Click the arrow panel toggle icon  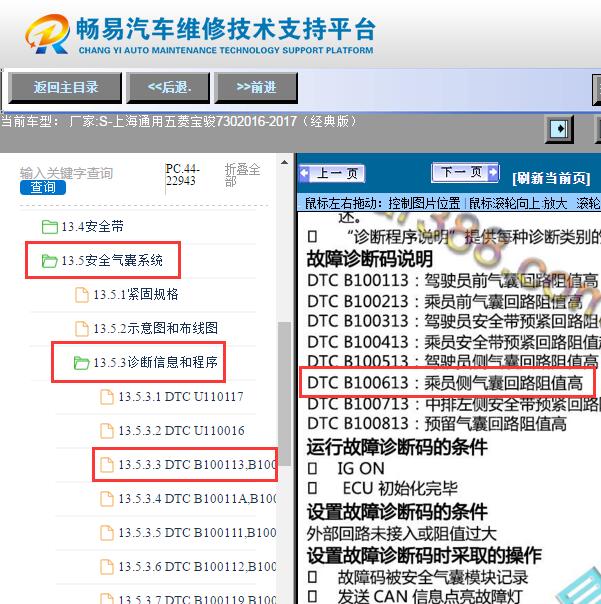559,128
